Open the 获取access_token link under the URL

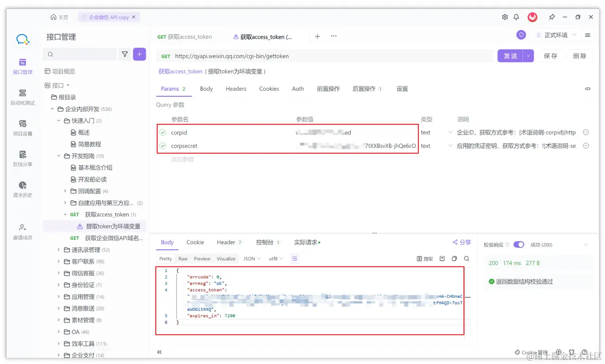tap(180, 71)
